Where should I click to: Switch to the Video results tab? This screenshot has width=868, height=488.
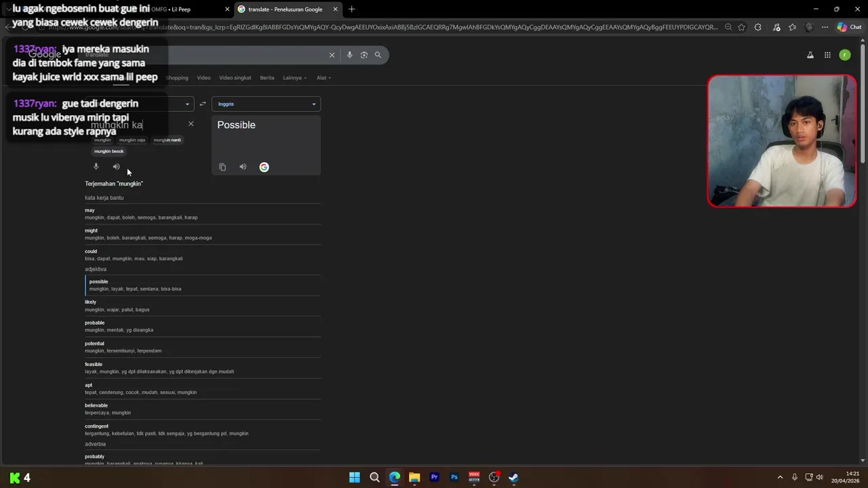[203, 77]
